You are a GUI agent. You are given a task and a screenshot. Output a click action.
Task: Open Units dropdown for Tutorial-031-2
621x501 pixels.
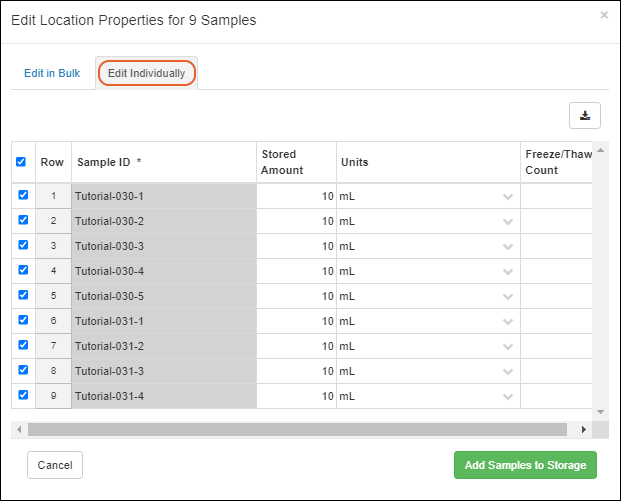click(508, 346)
